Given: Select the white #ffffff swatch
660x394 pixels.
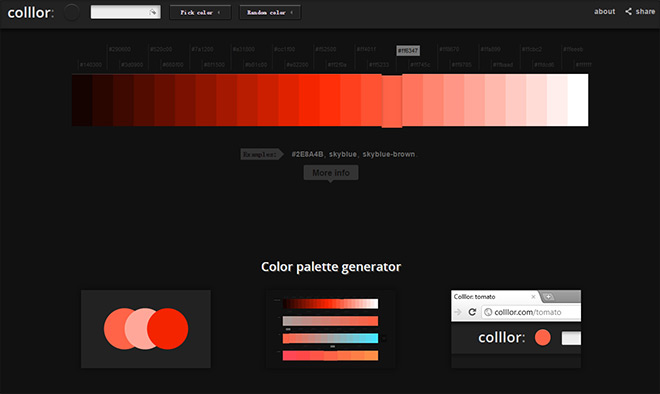Looking at the screenshot, I should pos(578,100).
